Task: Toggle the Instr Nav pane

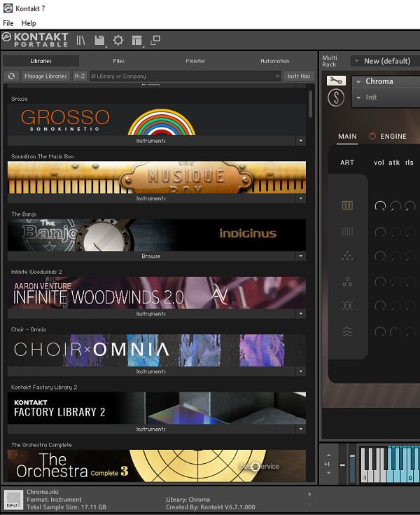Action: (x=299, y=76)
